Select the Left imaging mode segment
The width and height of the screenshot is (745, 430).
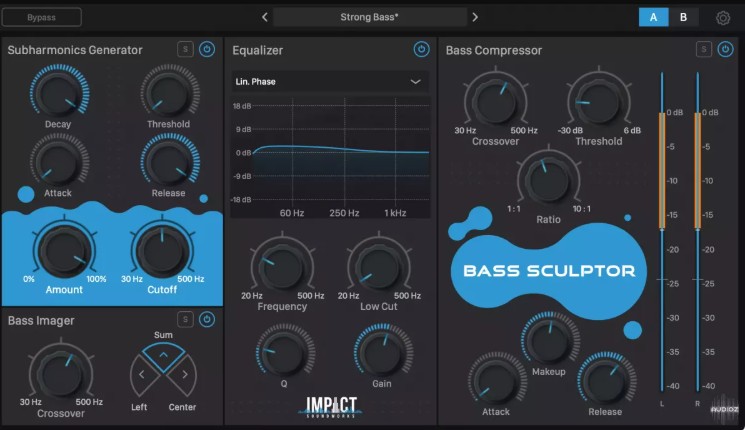point(143,376)
